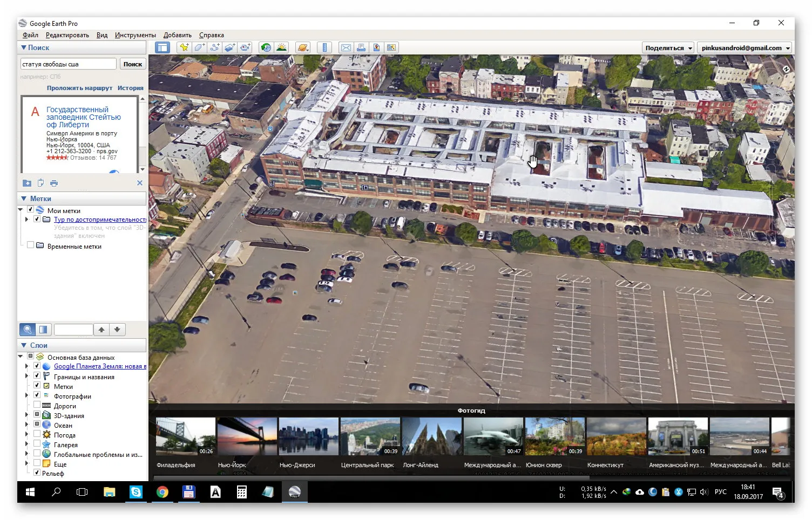Open the Редактировать menu

pyautogui.click(x=67, y=35)
